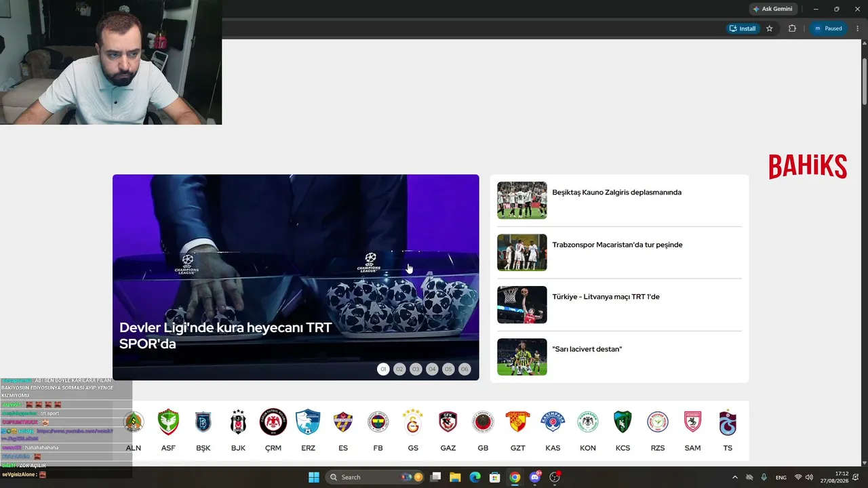Open the OBS Studio taskbar icon
Image resolution: width=868 pixels, height=488 pixels.
(555, 477)
